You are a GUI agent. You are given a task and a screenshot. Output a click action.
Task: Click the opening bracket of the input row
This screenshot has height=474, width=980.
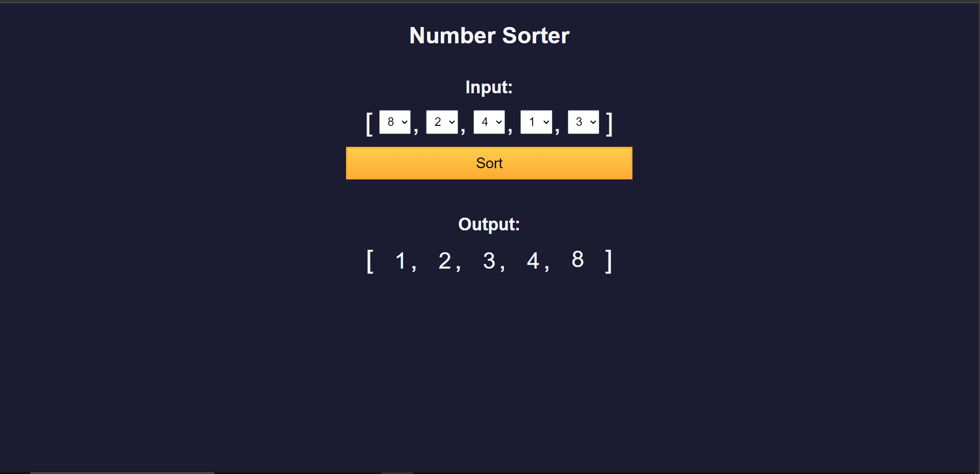(369, 124)
